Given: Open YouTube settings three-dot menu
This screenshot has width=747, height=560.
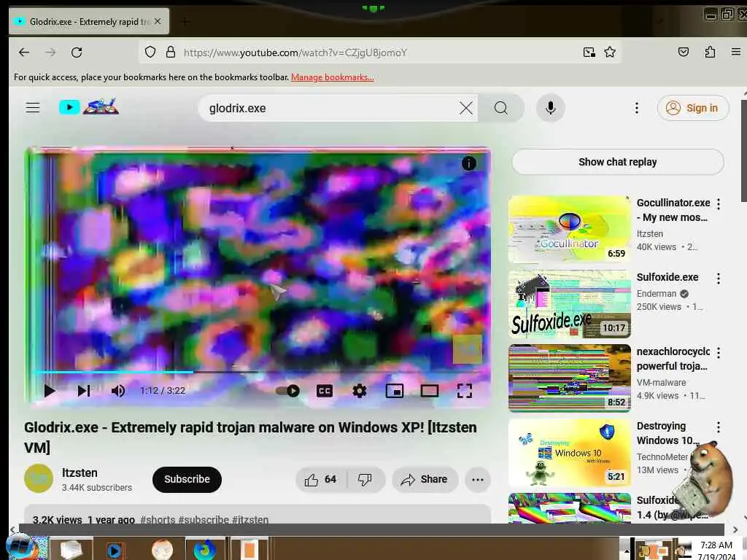Looking at the screenshot, I should tap(636, 108).
